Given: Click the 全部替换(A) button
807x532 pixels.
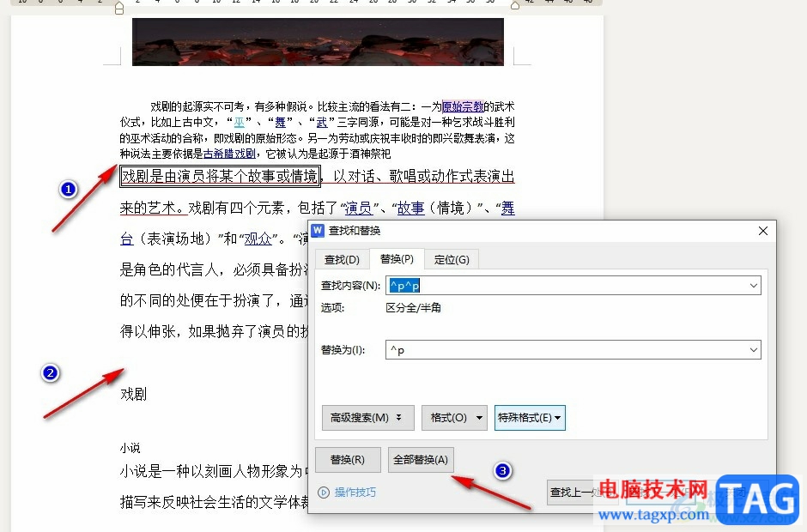Looking at the screenshot, I should tap(421, 459).
